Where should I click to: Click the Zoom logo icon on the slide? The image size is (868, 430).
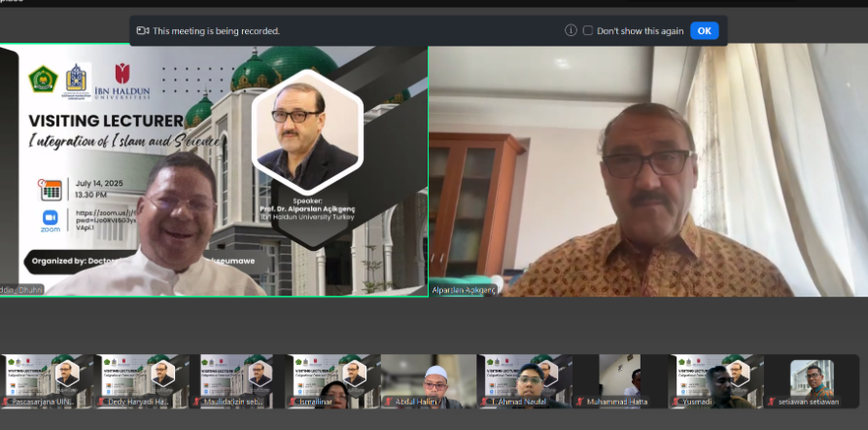(x=51, y=220)
